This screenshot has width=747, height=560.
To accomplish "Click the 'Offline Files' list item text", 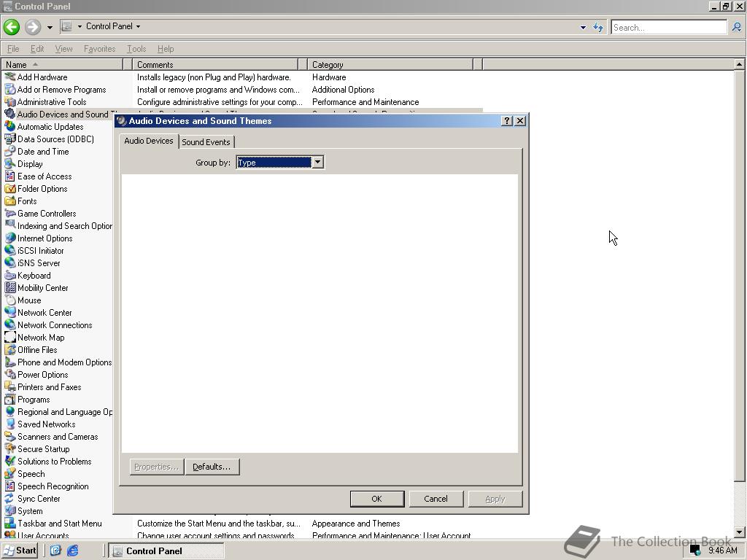I will tap(37, 349).
